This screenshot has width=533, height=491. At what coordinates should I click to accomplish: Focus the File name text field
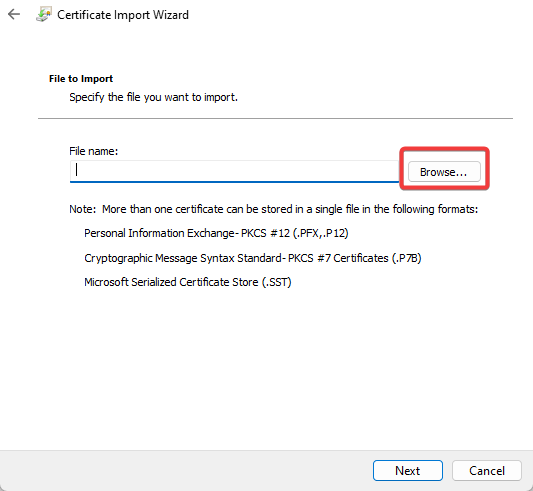pos(234,171)
